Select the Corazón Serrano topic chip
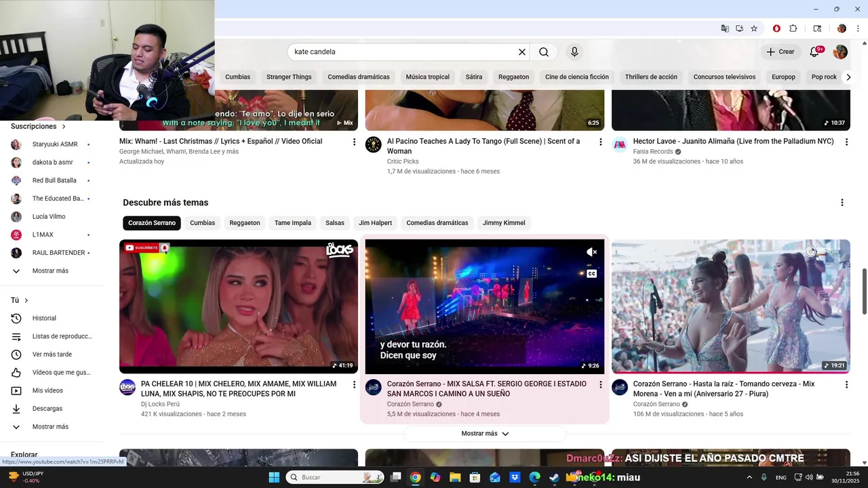The width and height of the screenshot is (868, 488). coord(152,223)
